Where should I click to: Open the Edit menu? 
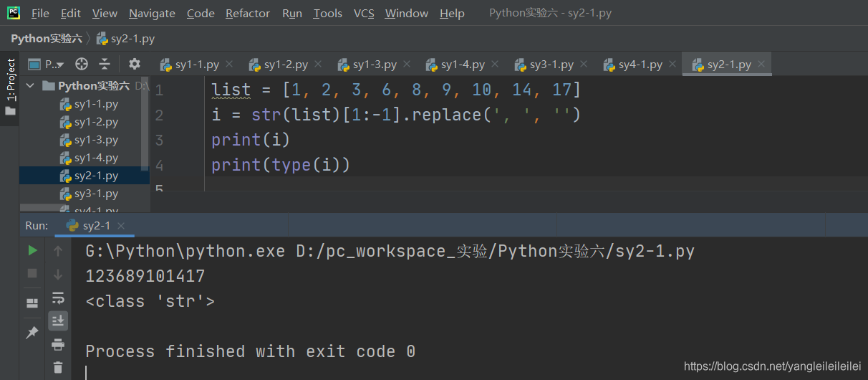click(71, 13)
